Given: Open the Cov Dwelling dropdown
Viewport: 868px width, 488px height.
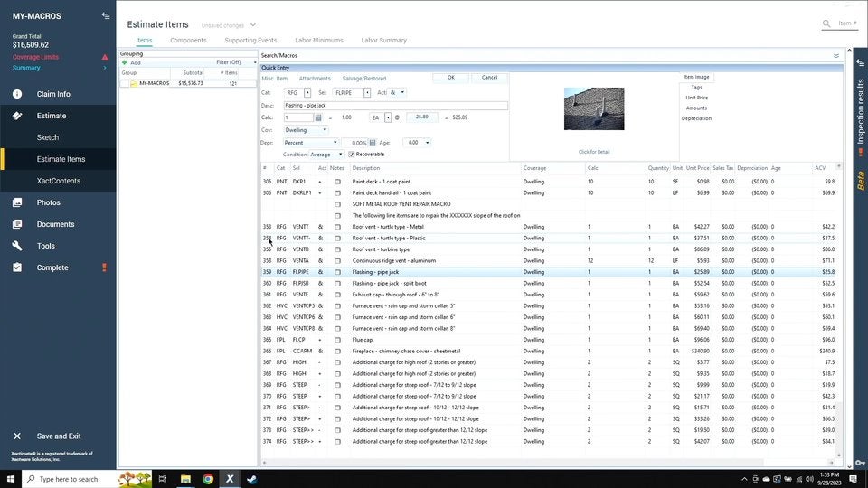Looking at the screenshot, I should pos(306,130).
